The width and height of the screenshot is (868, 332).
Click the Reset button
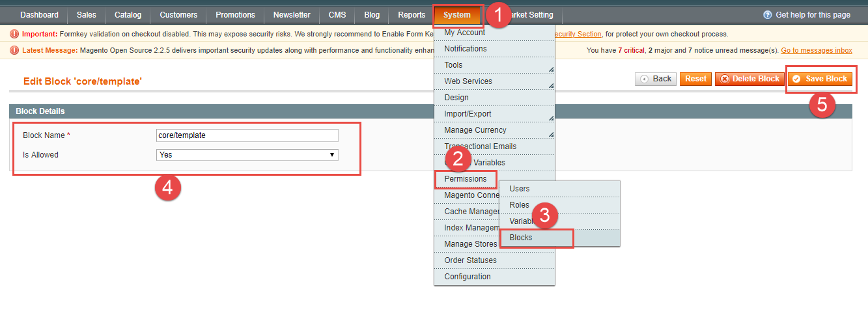pyautogui.click(x=695, y=79)
